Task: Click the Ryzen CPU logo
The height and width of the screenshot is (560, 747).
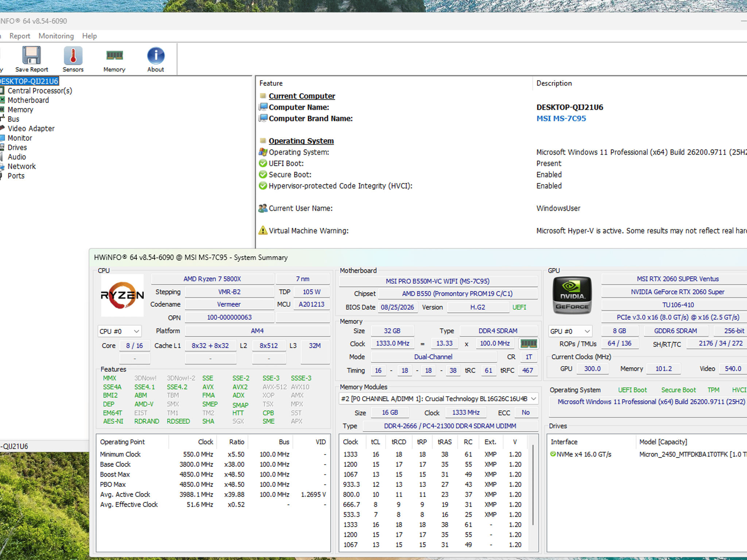Action: (122, 295)
